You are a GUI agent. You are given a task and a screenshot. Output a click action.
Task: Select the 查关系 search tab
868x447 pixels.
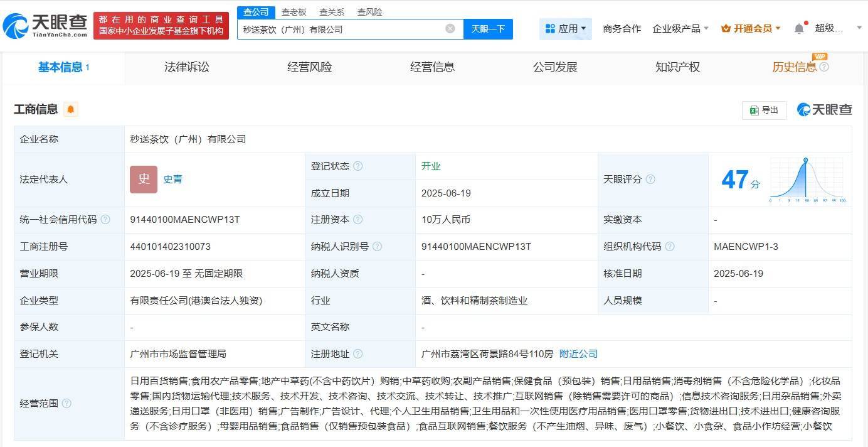tap(332, 12)
